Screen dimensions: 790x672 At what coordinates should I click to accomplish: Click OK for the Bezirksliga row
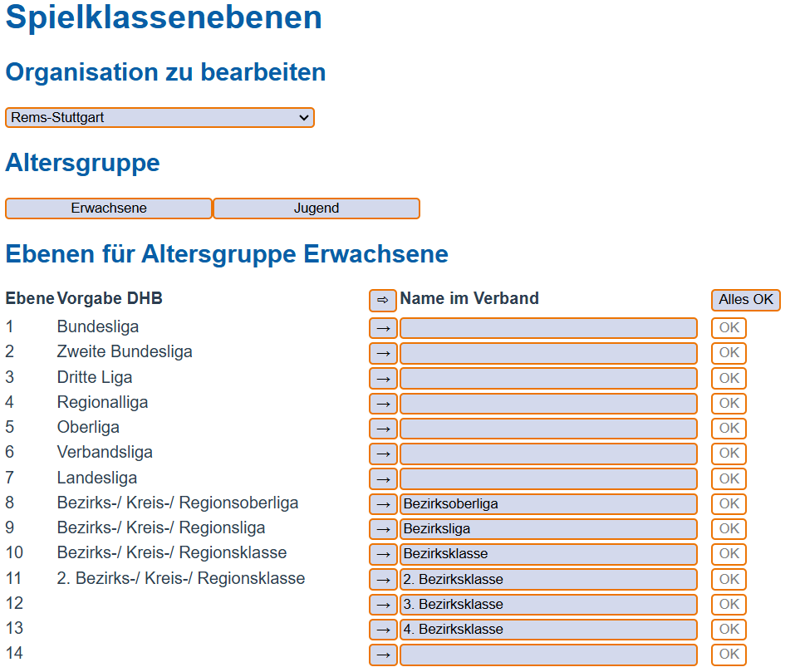(729, 528)
